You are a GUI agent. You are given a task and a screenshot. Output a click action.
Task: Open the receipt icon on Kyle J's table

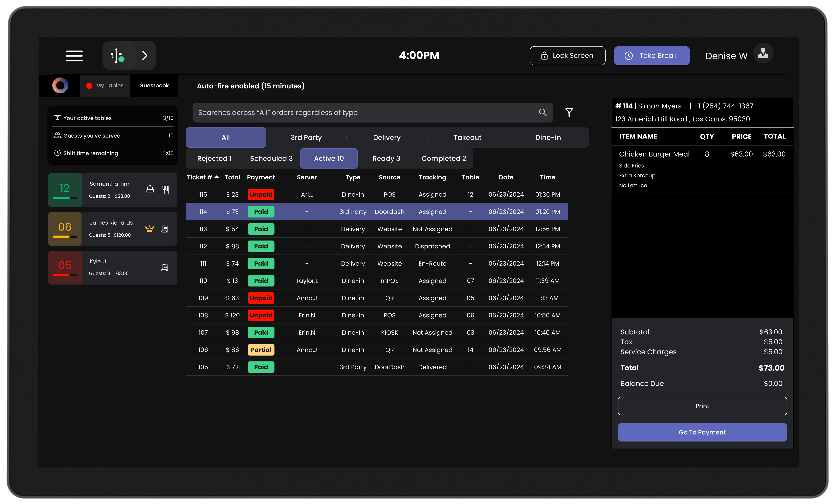click(x=165, y=268)
